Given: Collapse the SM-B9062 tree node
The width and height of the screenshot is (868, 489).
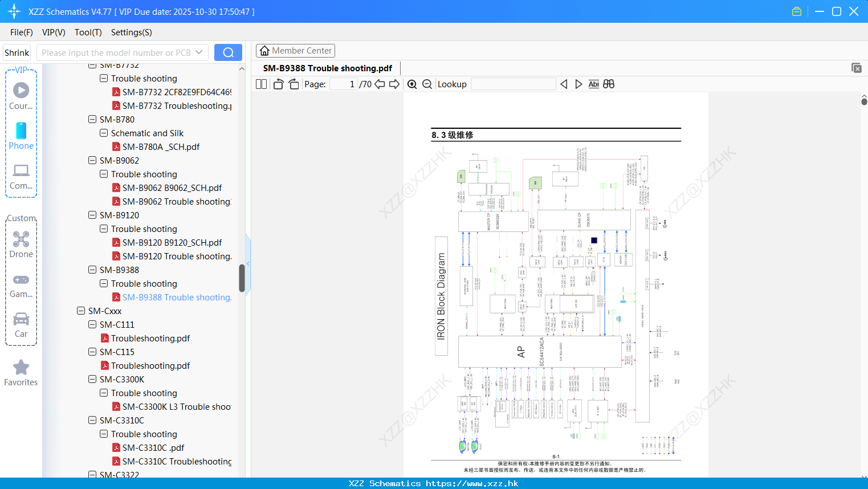Looking at the screenshot, I should coord(92,160).
